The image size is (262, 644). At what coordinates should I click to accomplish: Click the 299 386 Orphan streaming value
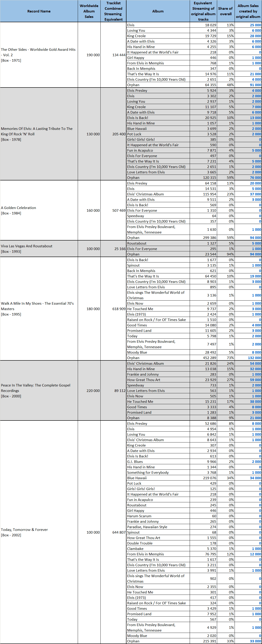click(203, 238)
